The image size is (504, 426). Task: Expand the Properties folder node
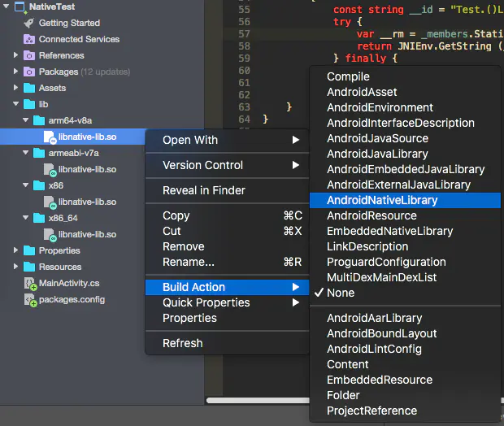[15, 250]
